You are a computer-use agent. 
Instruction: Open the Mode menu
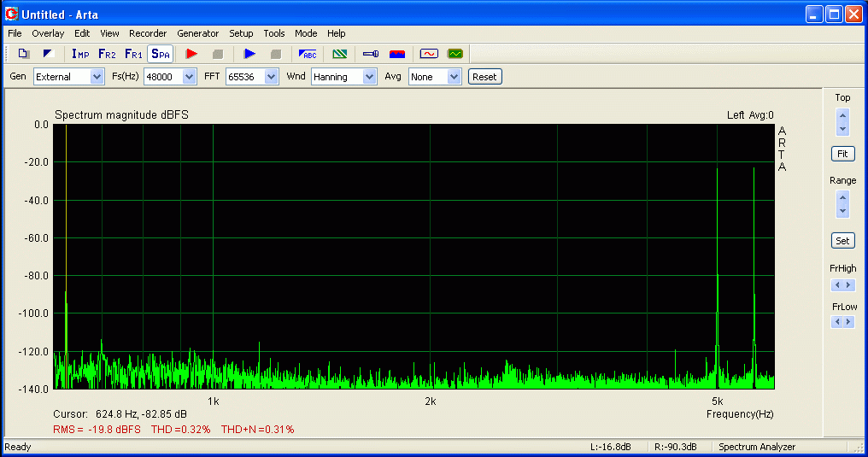pos(306,33)
